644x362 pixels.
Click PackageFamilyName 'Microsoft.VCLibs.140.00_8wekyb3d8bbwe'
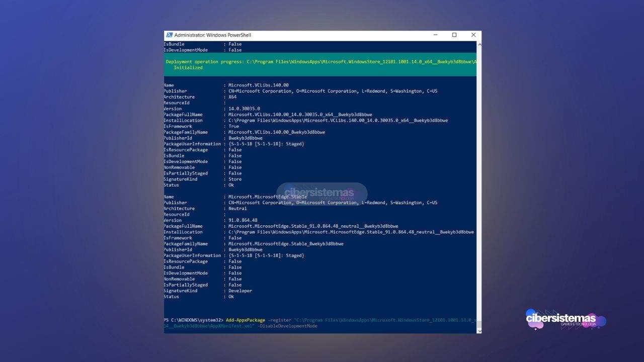coord(277,132)
